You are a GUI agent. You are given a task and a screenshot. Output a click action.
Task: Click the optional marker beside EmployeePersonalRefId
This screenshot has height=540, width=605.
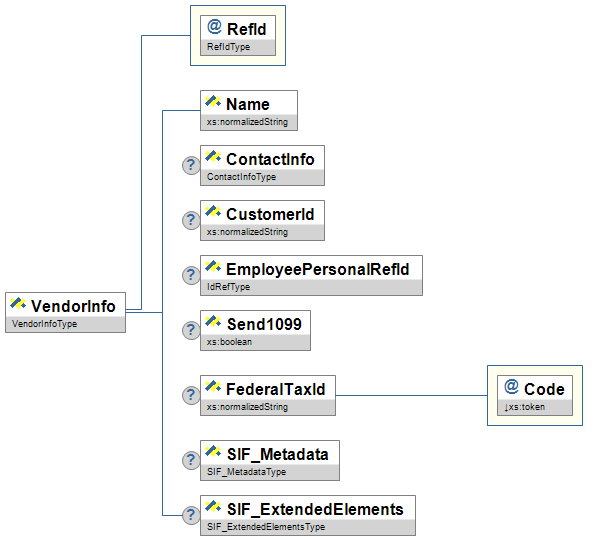(x=190, y=276)
